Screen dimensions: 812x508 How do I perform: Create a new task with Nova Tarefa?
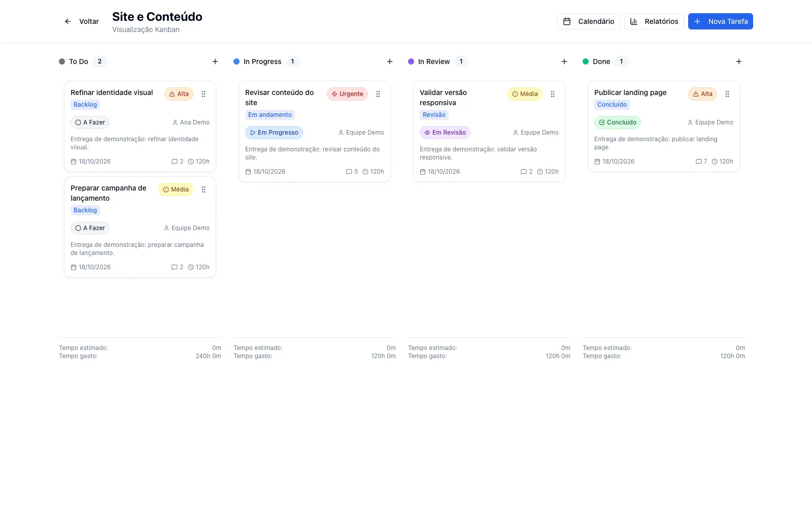tap(721, 21)
